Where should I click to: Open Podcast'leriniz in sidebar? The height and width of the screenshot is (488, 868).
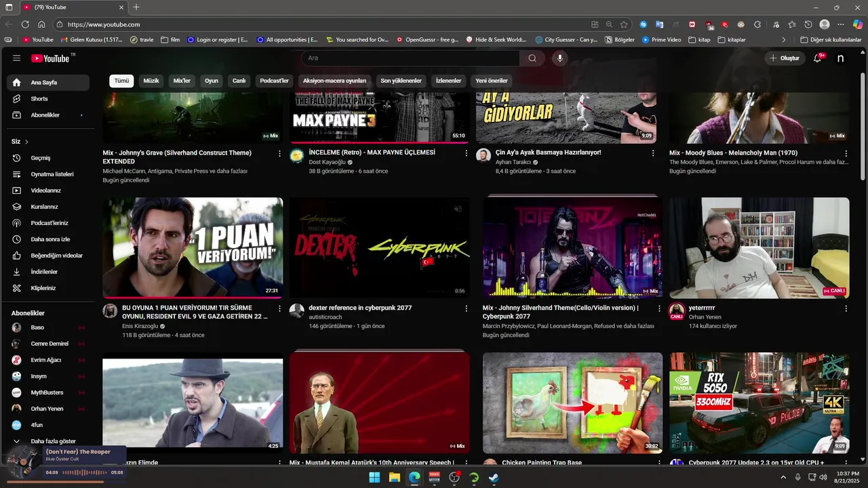tap(50, 223)
